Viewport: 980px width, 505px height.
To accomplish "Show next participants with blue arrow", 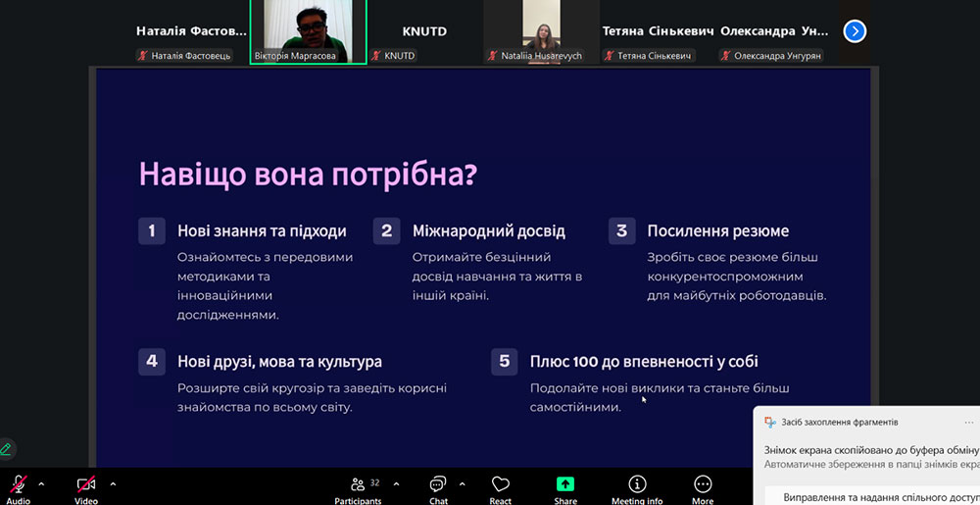I will pyautogui.click(x=855, y=31).
